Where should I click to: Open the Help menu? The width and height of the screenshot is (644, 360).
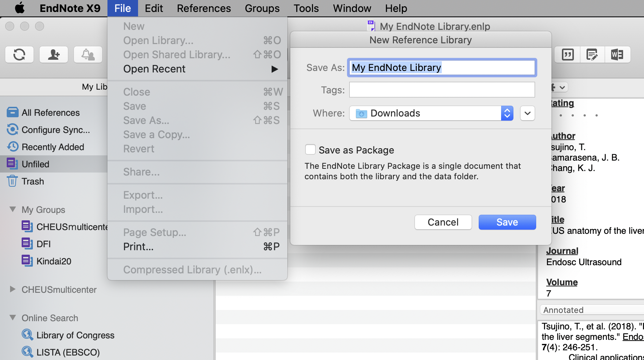tap(396, 8)
